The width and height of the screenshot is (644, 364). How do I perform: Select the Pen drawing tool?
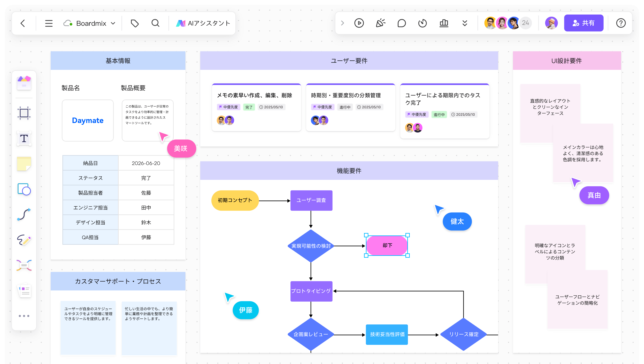click(x=24, y=240)
